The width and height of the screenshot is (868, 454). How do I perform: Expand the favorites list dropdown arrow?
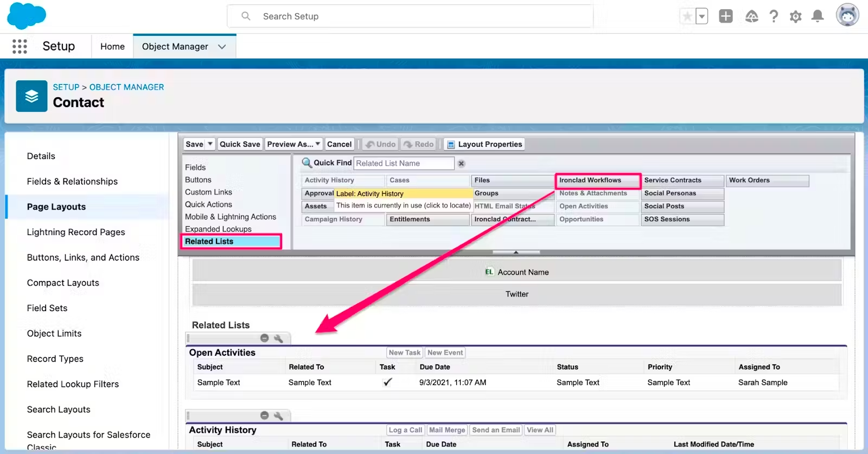(x=702, y=16)
